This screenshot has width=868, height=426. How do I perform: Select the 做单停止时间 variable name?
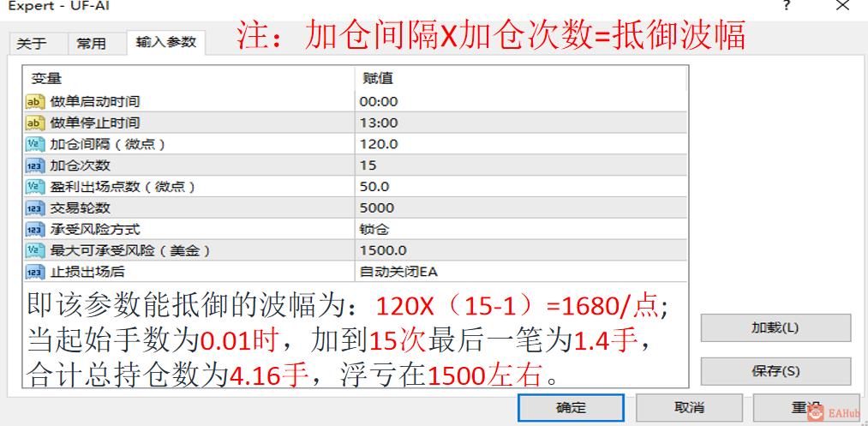(94, 123)
